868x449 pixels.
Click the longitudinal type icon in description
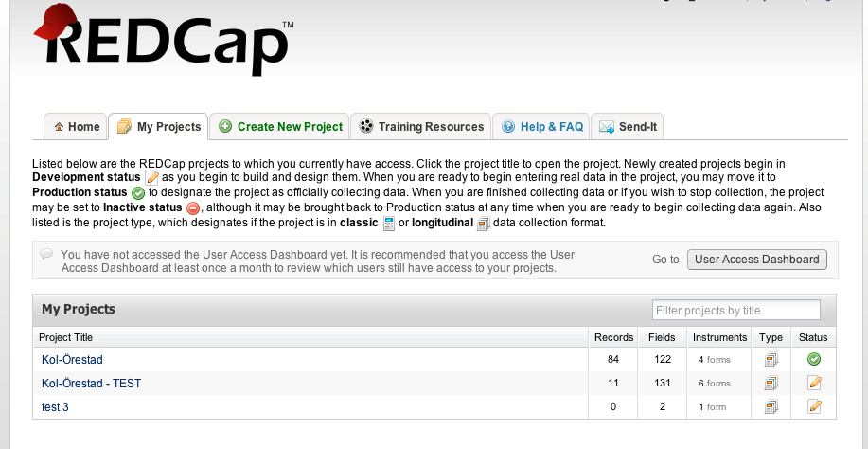[x=484, y=224]
